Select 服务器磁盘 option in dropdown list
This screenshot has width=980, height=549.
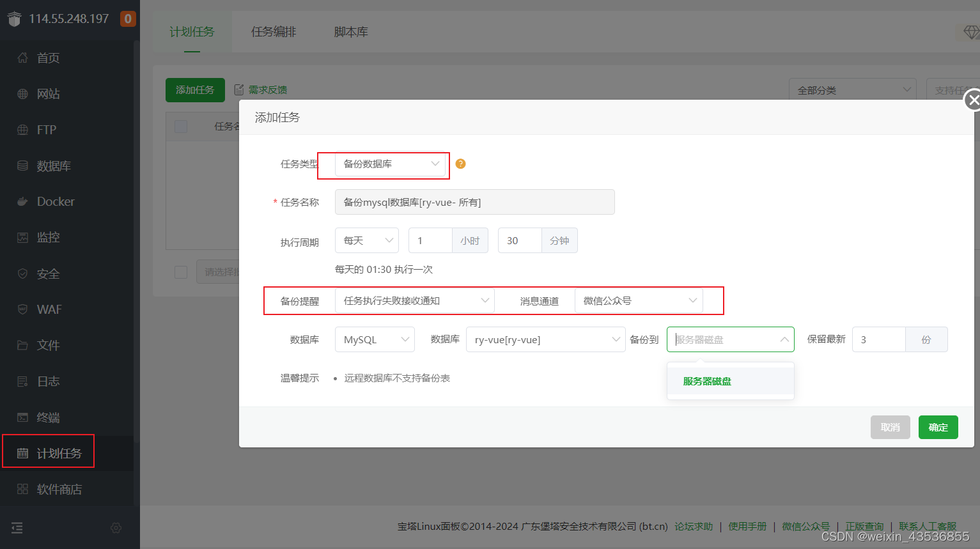pos(731,381)
